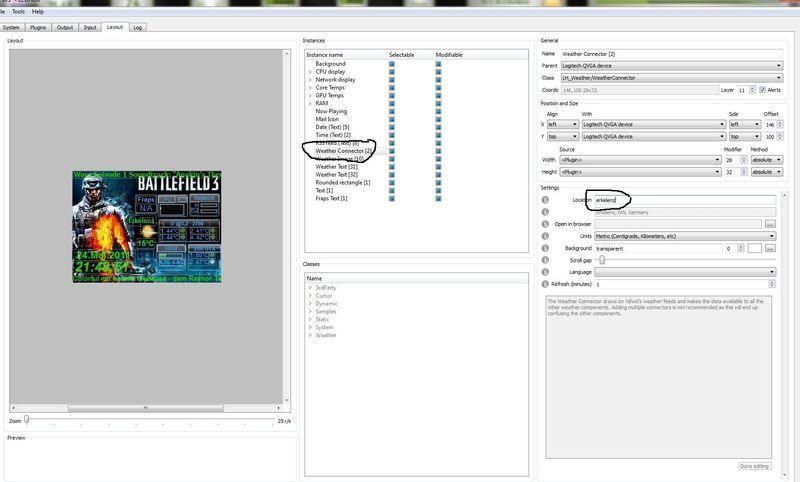The image size is (800, 482).
Task: Click the X Offset spinner arrows
Action: (779, 124)
